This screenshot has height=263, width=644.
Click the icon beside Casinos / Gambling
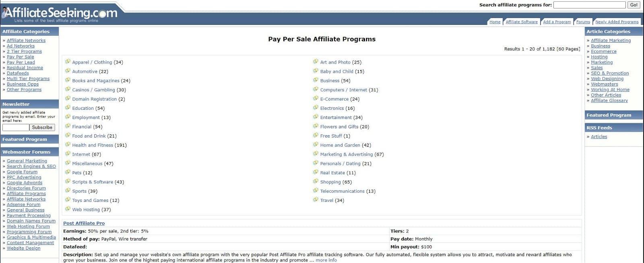pos(68,89)
